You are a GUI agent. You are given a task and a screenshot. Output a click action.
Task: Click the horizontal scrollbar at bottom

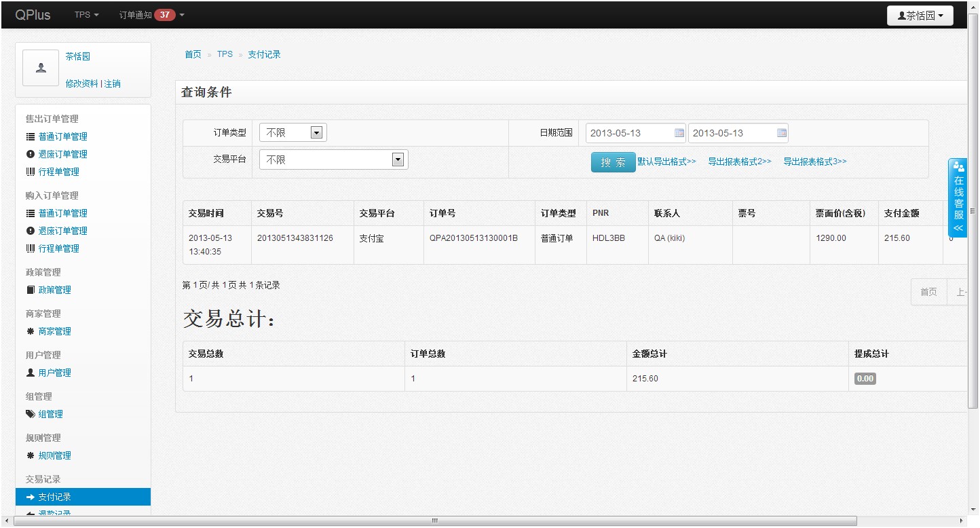coord(434,521)
